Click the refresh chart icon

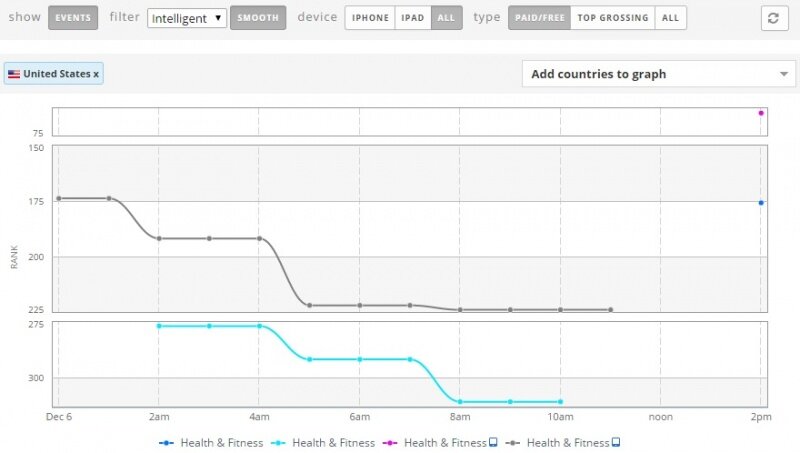coord(772,18)
